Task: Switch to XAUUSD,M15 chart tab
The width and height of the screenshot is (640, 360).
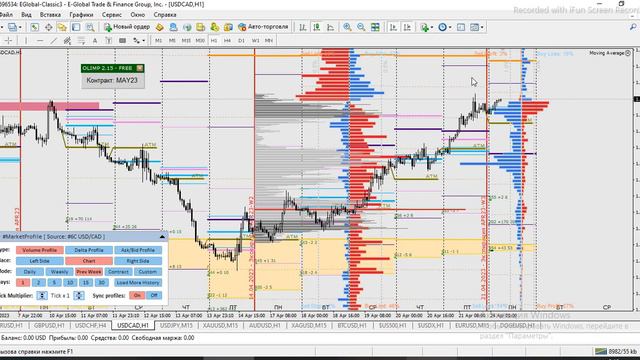Action: tap(220, 326)
